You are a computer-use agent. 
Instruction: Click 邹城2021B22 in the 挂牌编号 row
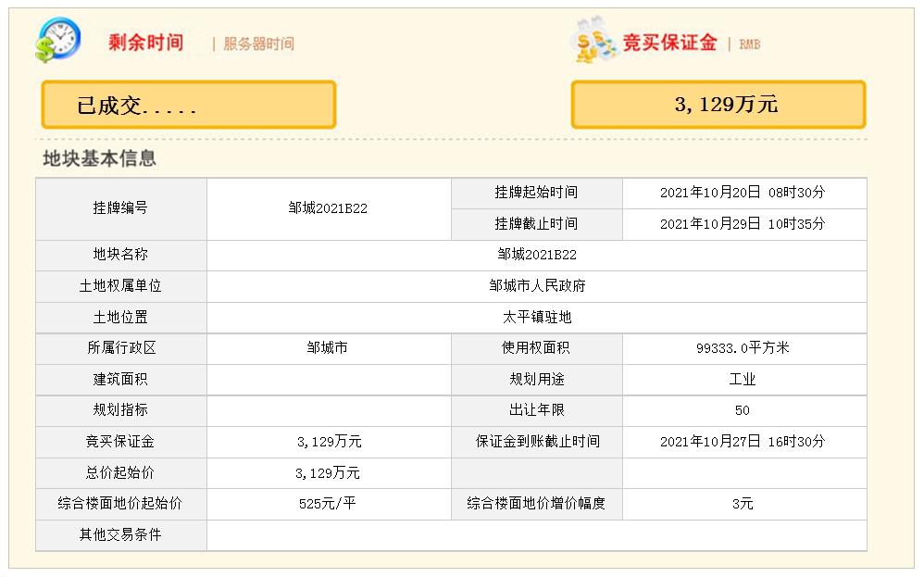click(x=329, y=208)
